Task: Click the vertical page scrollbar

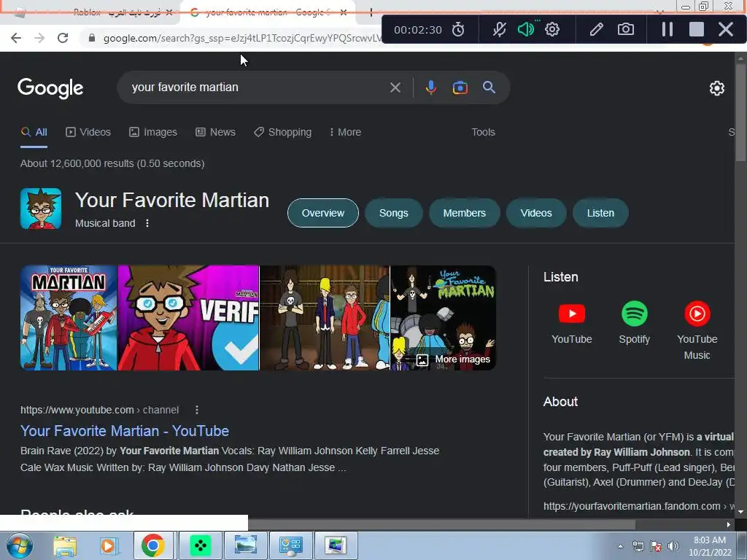Action: pos(740,112)
